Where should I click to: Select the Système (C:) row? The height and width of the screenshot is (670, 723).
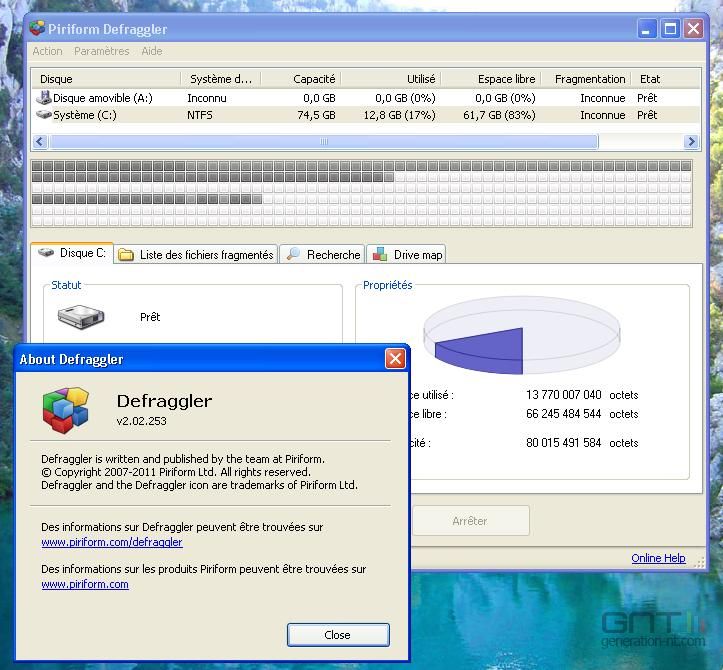(366, 115)
